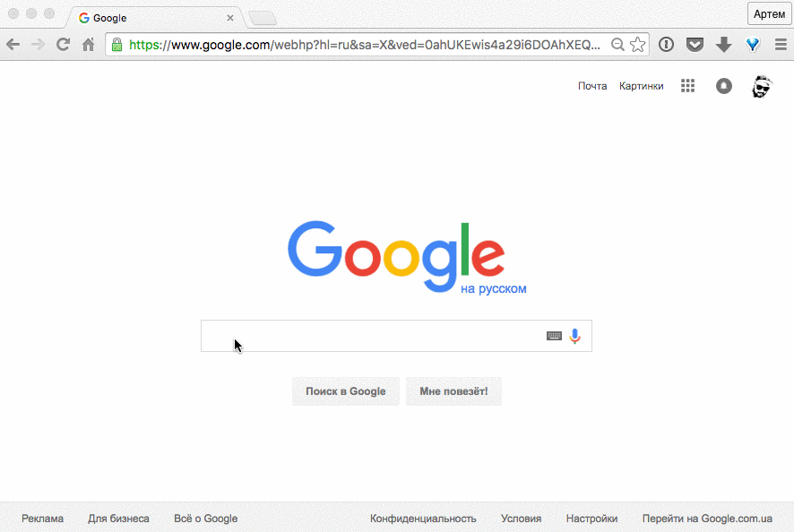The width and height of the screenshot is (794, 532).
Task: Select the Google browser tab
Action: pyautogui.click(x=156, y=18)
